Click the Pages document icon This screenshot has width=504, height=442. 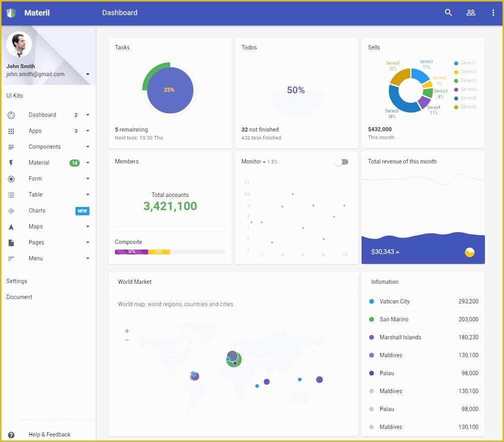coord(11,242)
